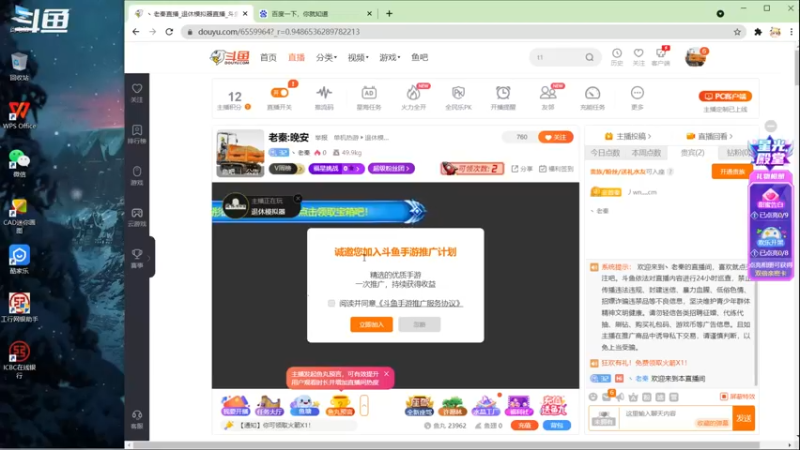The height and width of the screenshot is (450, 800).
Task: Open 火力全开 flame icon
Action: (x=413, y=97)
